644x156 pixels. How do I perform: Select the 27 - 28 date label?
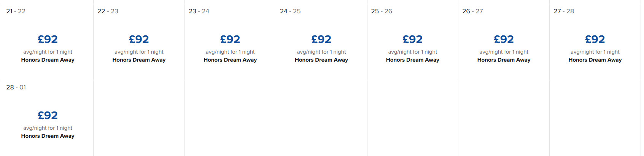pyautogui.click(x=564, y=11)
